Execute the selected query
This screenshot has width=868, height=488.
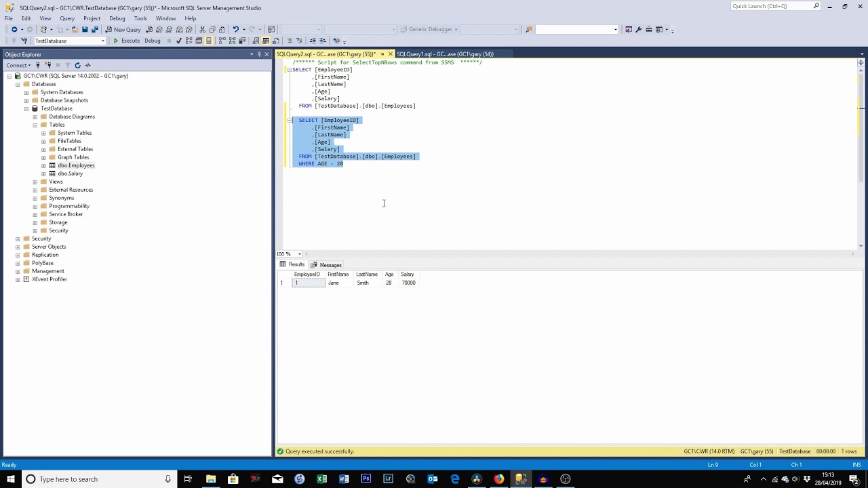click(126, 41)
